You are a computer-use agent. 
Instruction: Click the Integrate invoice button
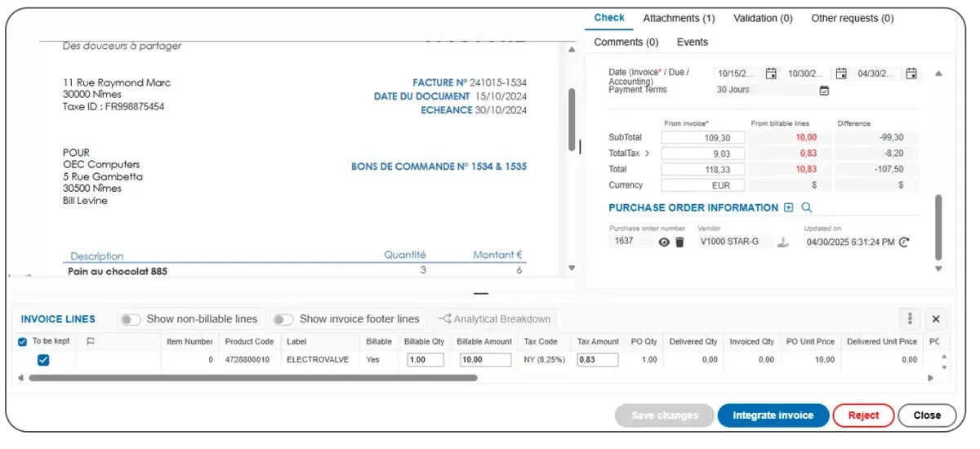[773, 416]
